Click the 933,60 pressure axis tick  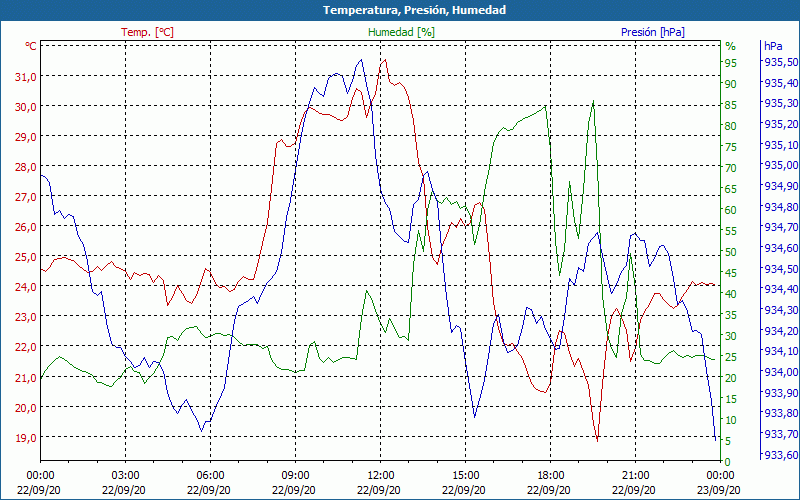click(x=780, y=455)
